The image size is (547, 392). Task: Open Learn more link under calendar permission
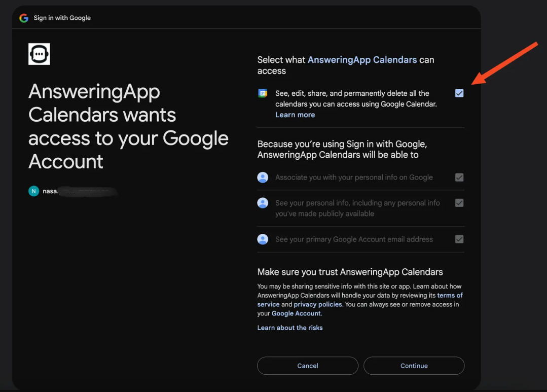point(295,115)
